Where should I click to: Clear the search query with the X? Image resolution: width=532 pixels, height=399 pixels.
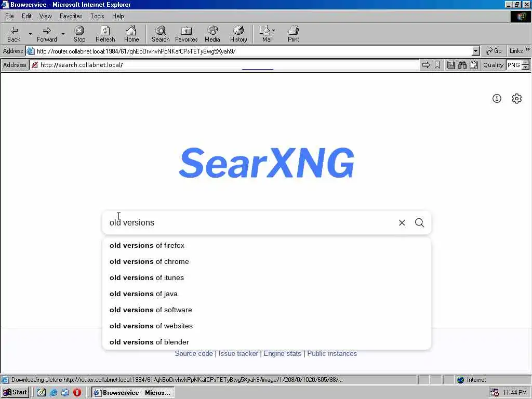[x=402, y=222]
